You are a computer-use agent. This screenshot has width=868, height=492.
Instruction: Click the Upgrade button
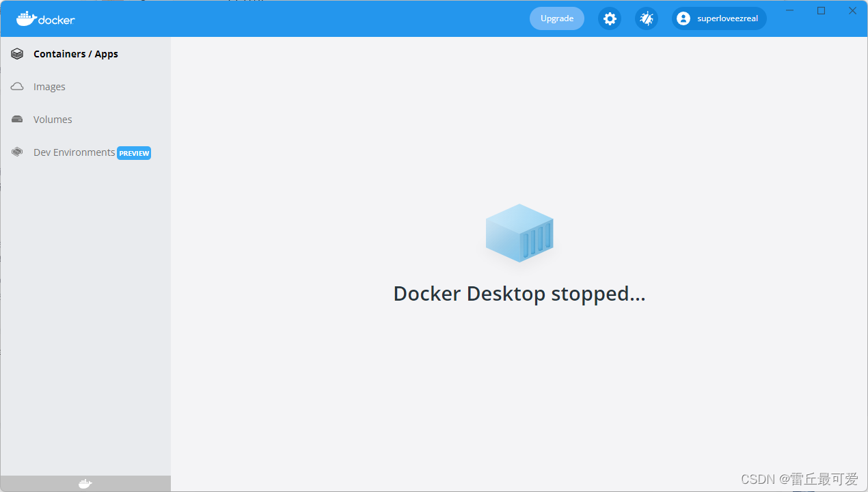556,18
